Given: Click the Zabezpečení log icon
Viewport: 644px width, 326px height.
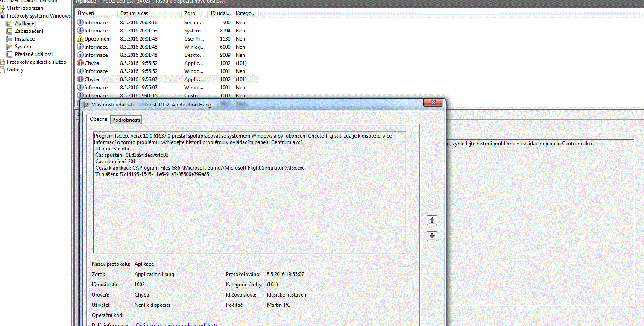Looking at the screenshot, I should 10,31.
